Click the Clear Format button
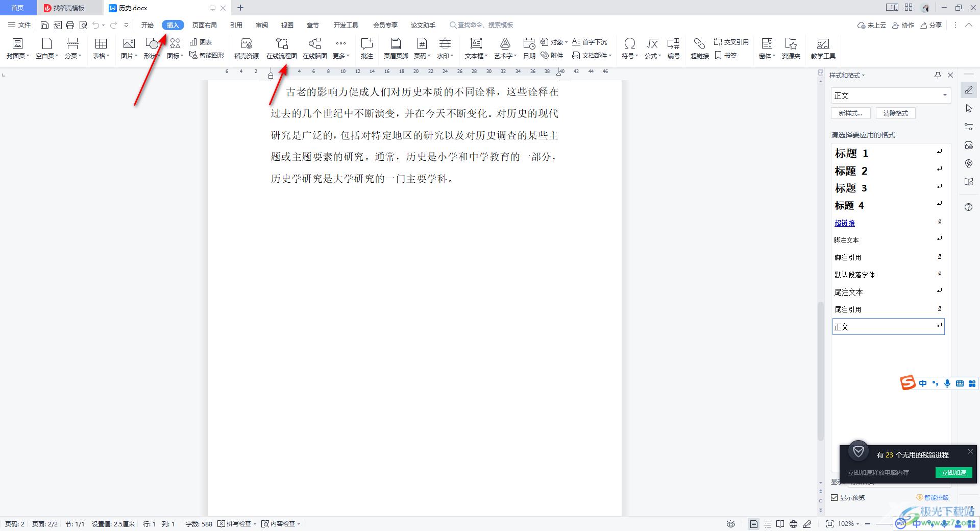980x531 pixels. click(x=896, y=113)
